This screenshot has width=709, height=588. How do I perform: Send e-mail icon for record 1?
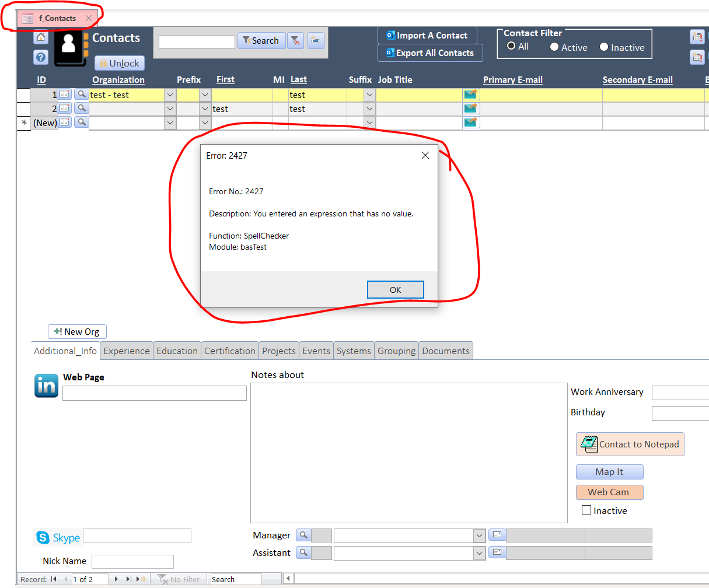(470, 94)
